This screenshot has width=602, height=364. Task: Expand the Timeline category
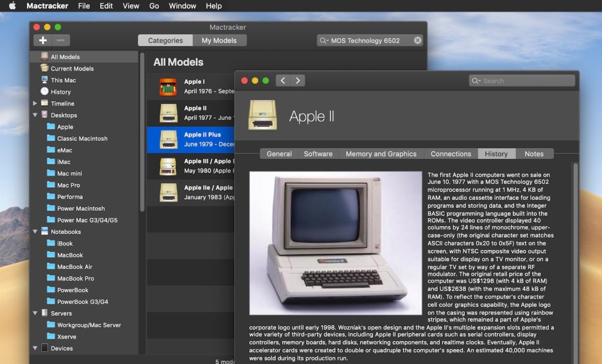click(x=35, y=103)
